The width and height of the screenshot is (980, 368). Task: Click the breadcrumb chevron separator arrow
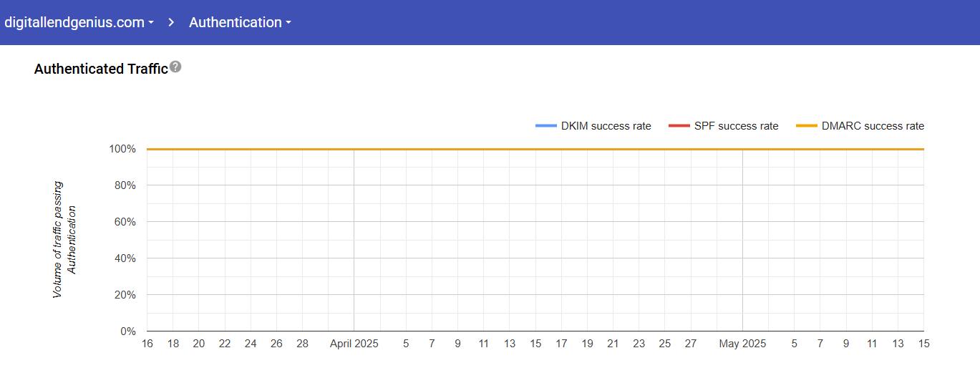click(x=172, y=22)
